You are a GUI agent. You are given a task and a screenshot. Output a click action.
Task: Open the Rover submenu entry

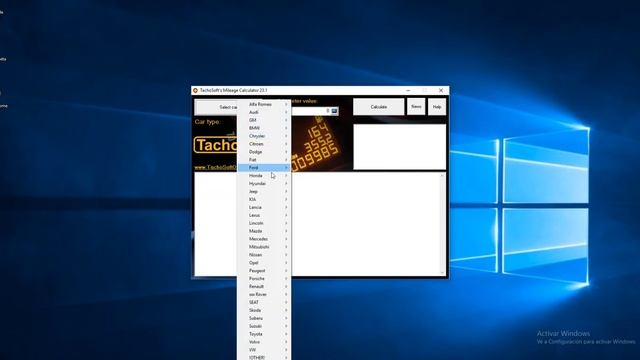(x=264, y=294)
